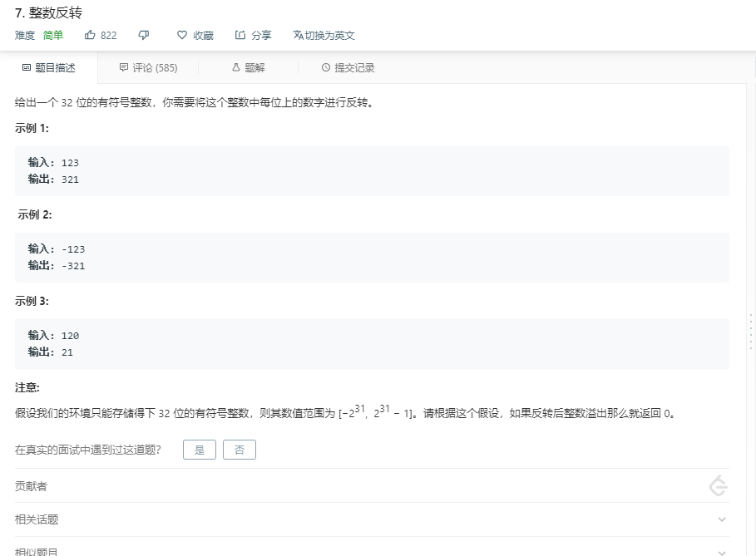Open the 题解 solutions tab
Image resolution: width=756 pixels, height=556 pixels.
tap(249, 68)
